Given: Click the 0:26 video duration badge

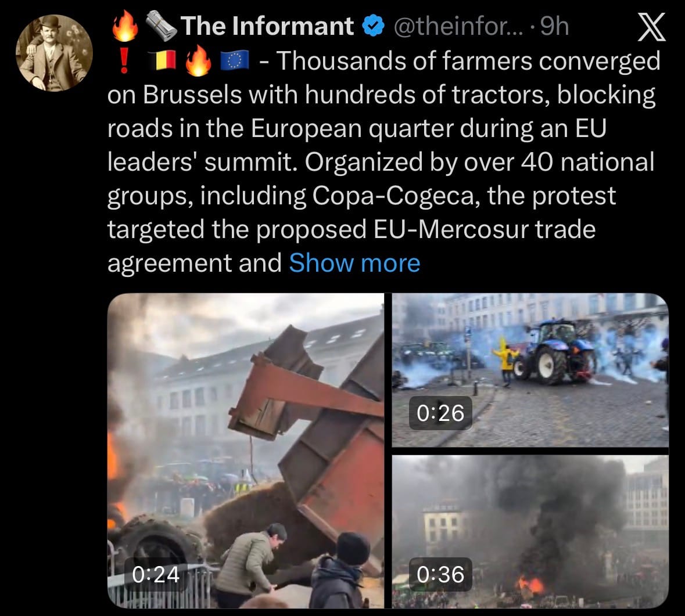Looking at the screenshot, I should pos(440,413).
